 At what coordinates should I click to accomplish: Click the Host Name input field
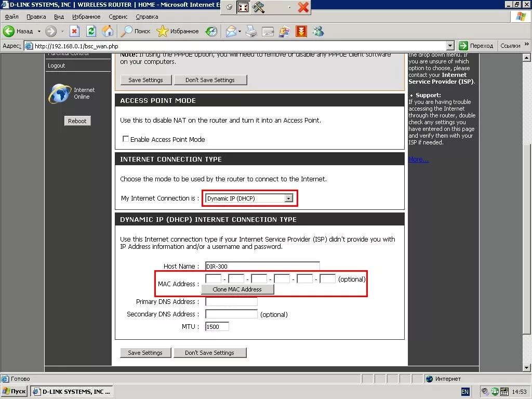pos(262,267)
